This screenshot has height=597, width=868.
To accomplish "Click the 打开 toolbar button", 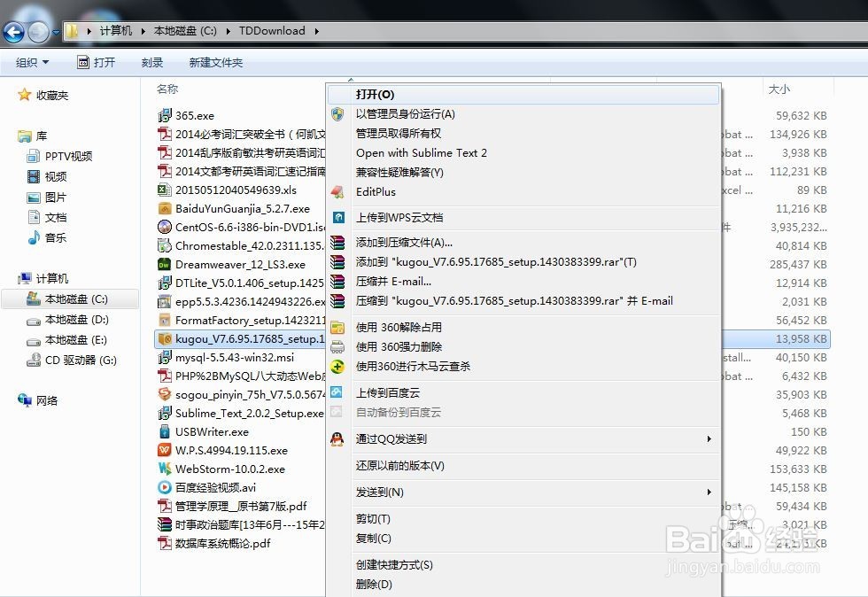I will (x=97, y=63).
